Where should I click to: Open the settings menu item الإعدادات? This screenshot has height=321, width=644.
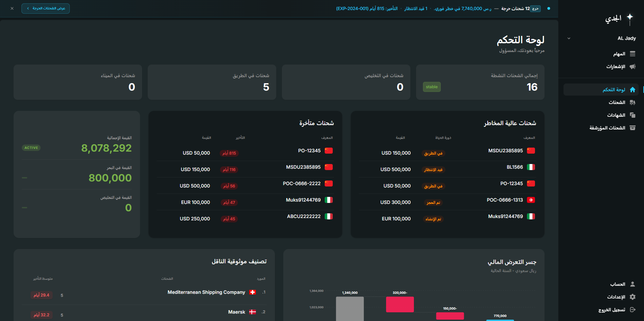601,297
